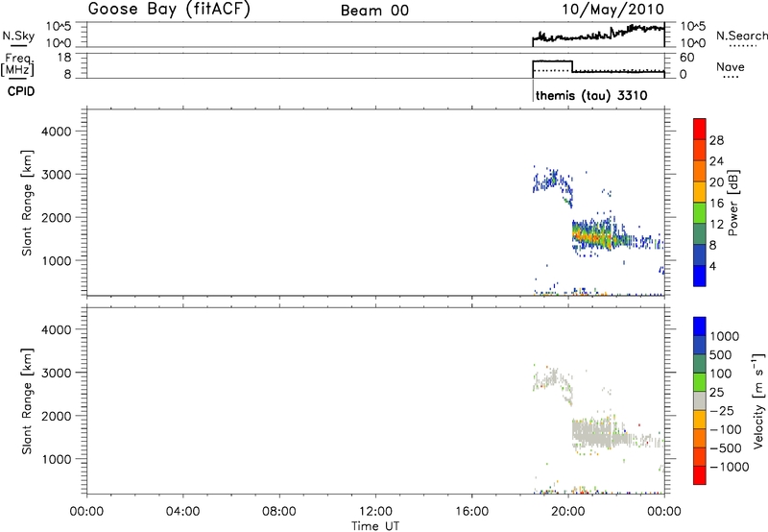Click the 28 tick on power colorbar
The height and width of the screenshot is (532, 768).
[716, 140]
